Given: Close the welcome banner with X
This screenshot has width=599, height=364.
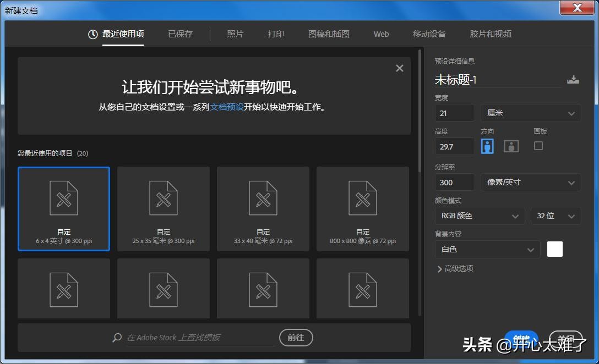Looking at the screenshot, I should coord(400,68).
